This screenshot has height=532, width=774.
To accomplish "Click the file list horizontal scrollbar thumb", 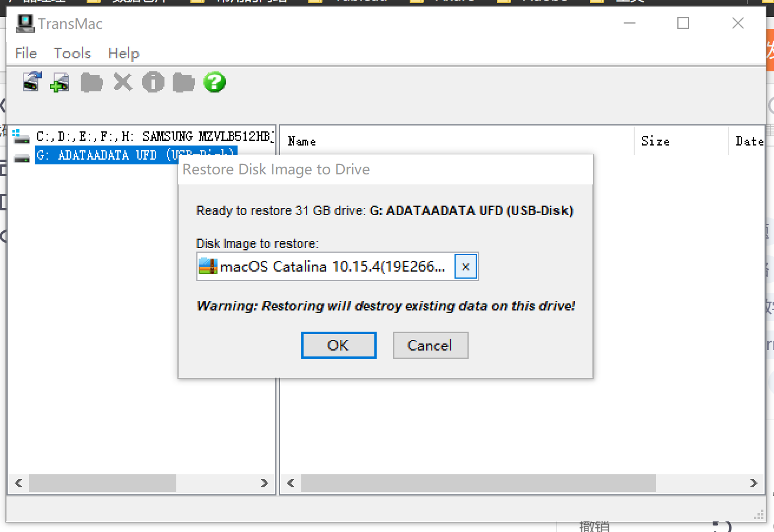I will (479, 483).
